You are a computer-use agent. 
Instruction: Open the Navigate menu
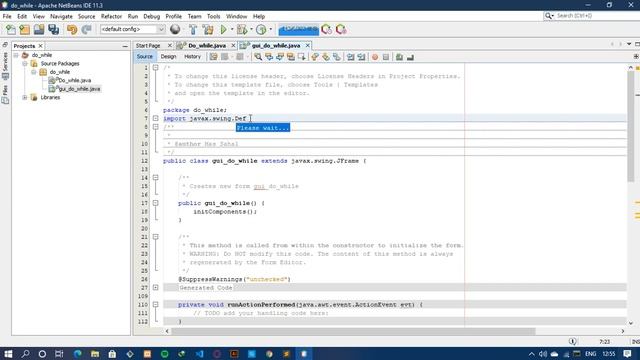coord(61,16)
